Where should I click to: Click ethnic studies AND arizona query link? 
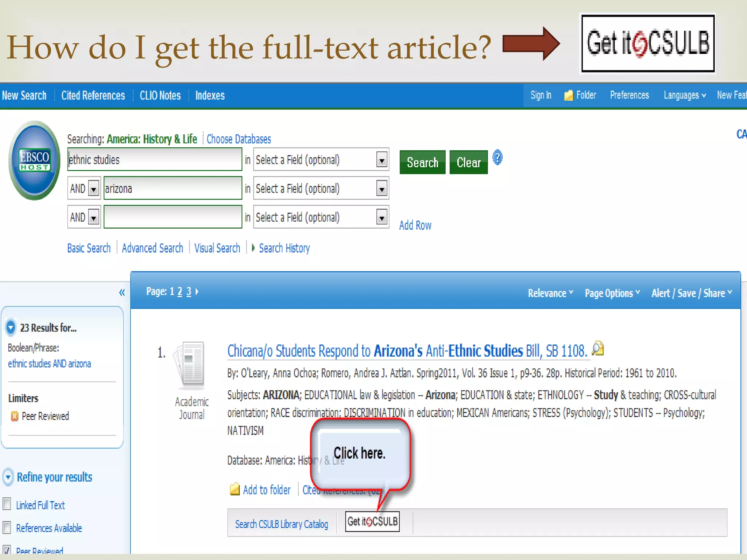[49, 363]
